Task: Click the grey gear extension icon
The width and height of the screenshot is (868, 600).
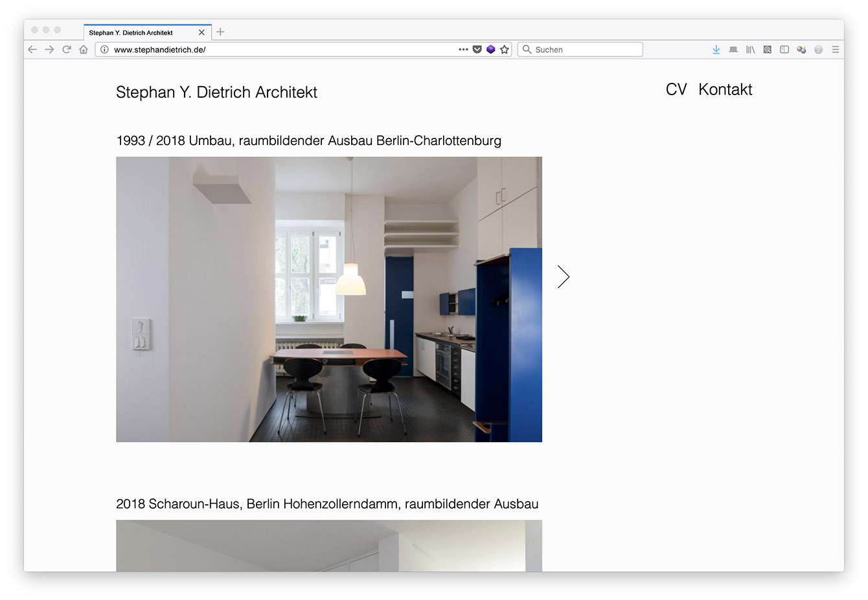Action: coord(819,49)
